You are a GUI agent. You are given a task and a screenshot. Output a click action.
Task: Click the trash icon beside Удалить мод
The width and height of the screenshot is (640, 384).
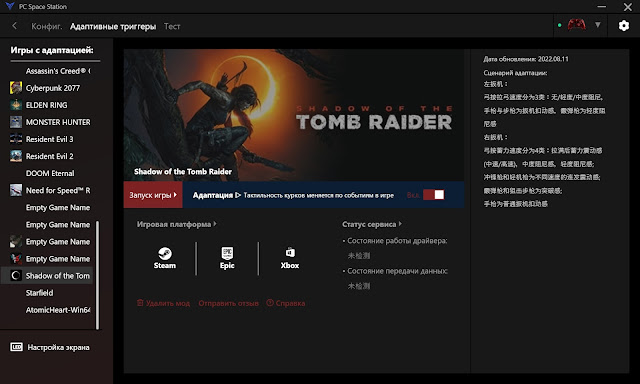(x=140, y=303)
